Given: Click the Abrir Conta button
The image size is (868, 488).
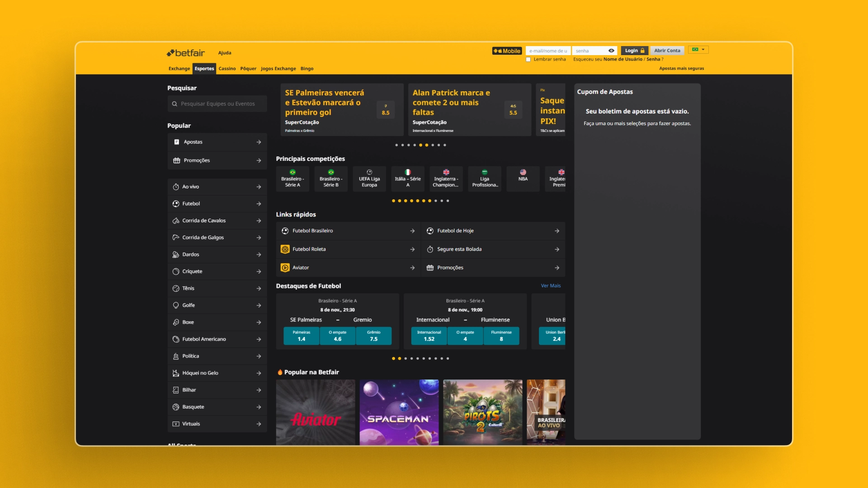Looking at the screenshot, I should click(667, 51).
